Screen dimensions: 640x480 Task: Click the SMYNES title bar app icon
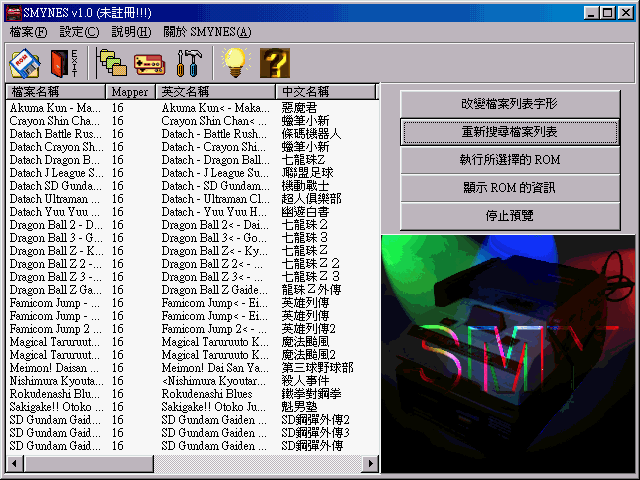[x=14, y=13]
